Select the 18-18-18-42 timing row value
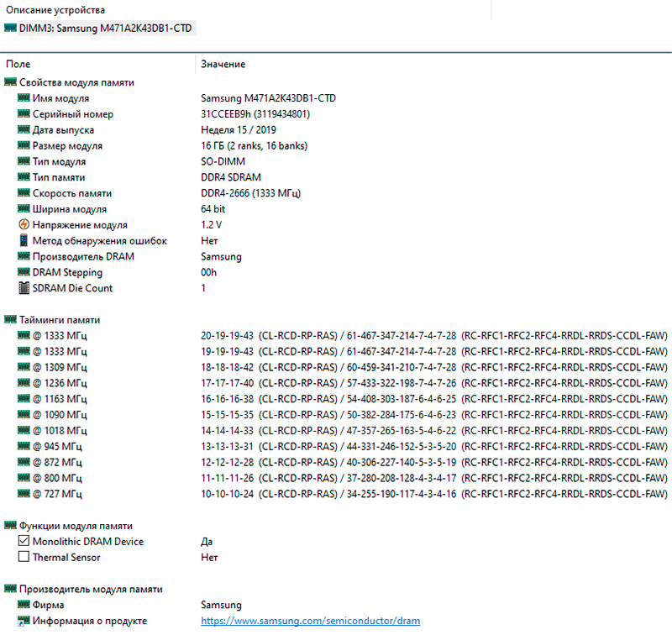Screen dimensions: 672x635 click(x=434, y=367)
